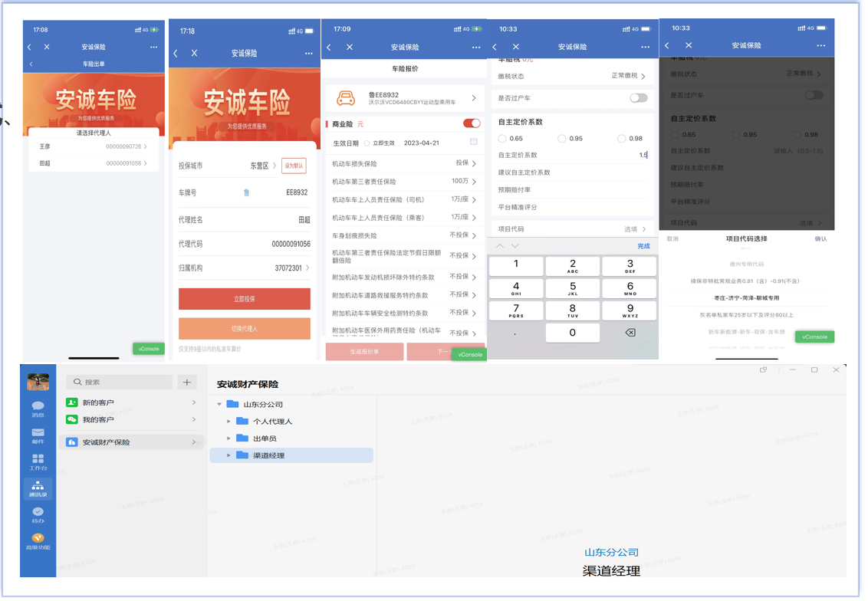Tap the 自主定价系数 input showing 1.5
The height and width of the screenshot is (601, 868).
point(572,155)
